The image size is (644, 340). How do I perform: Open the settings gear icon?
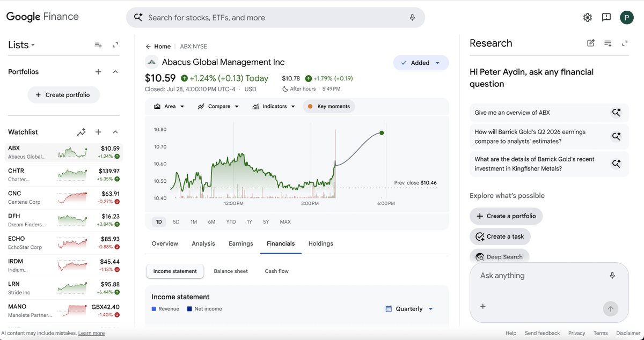587,17
